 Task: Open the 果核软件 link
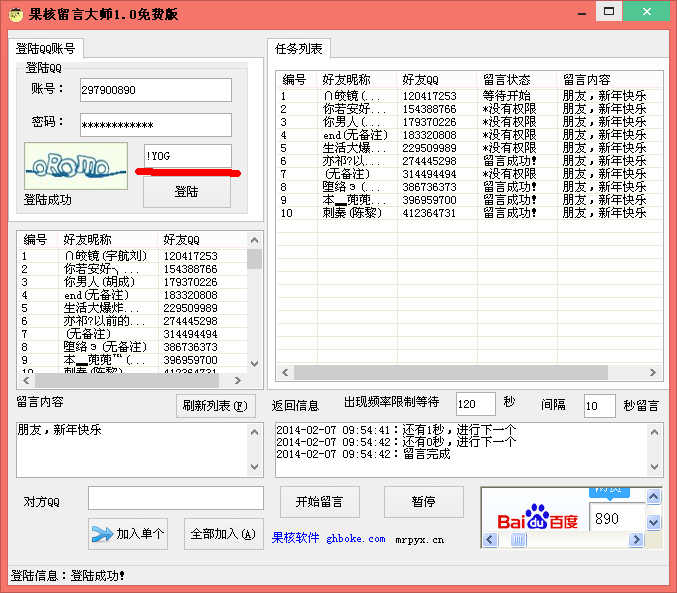(296, 538)
